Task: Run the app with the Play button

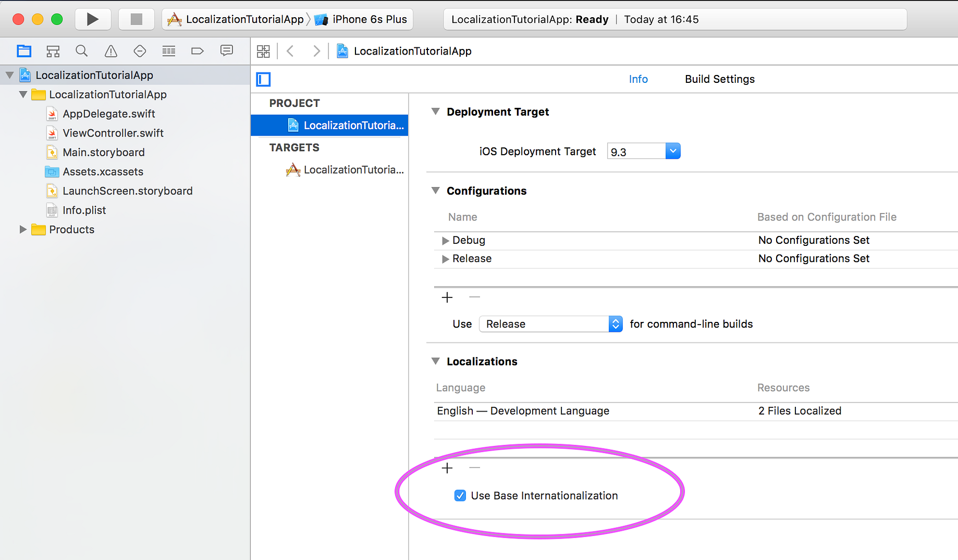Action: [x=93, y=19]
